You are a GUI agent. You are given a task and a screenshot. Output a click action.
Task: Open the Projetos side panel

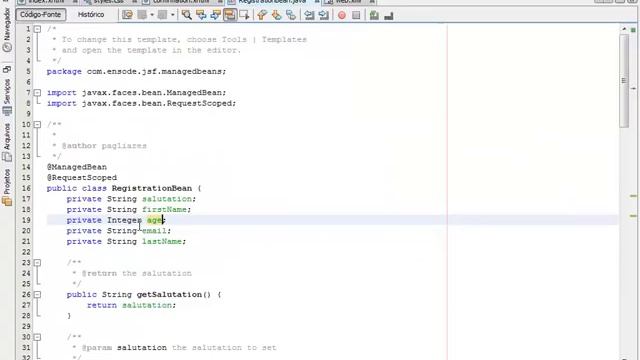click(7, 187)
